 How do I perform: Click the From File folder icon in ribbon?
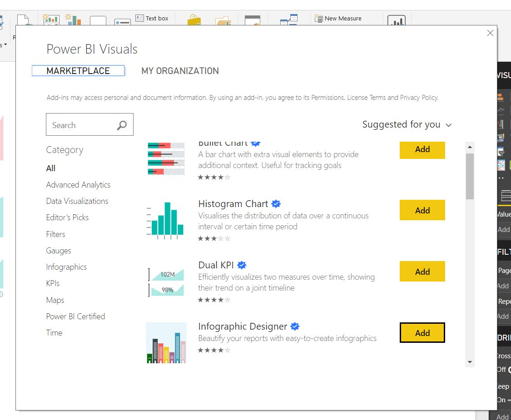tap(223, 20)
